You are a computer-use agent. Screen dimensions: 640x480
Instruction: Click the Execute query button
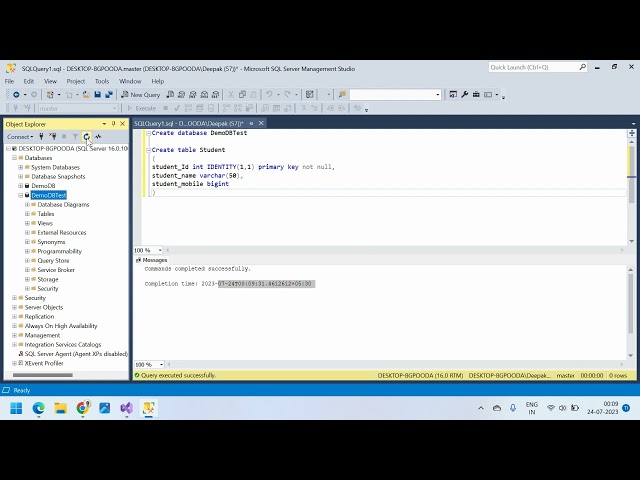click(142, 109)
